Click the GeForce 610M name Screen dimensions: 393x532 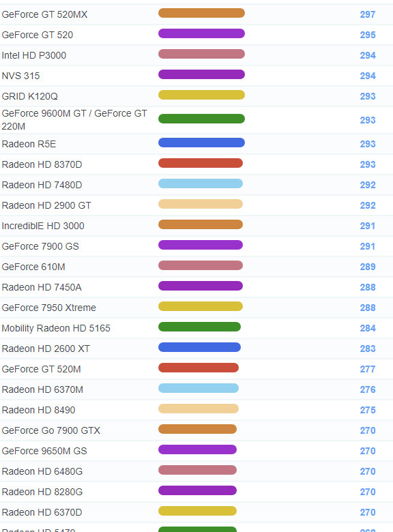tap(33, 267)
